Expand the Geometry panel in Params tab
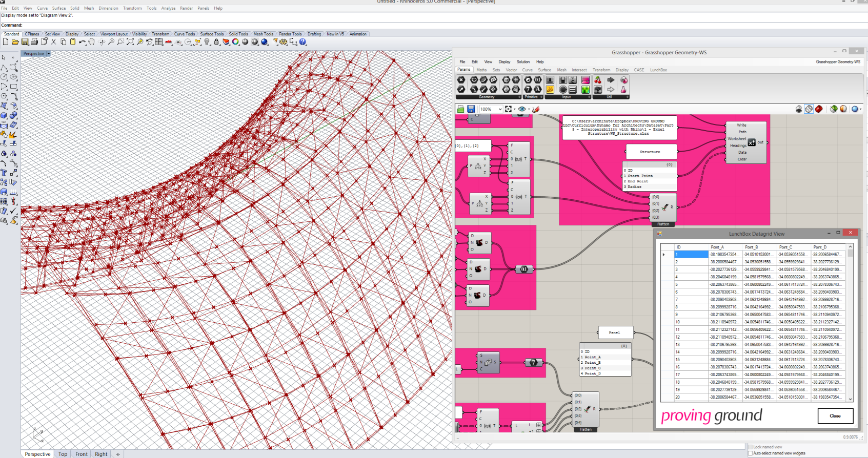This screenshot has height=458, width=868. pos(519,97)
